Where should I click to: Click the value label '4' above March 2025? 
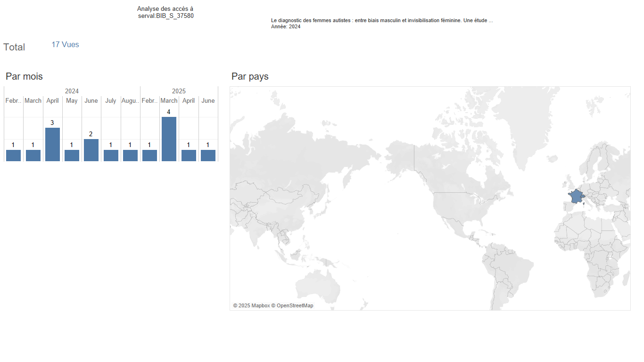(x=169, y=112)
